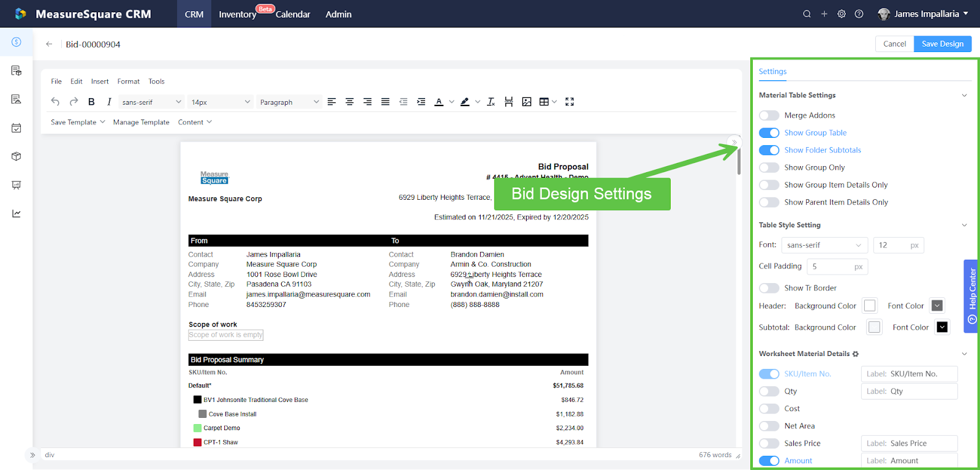Apply text color with the A icon
This screenshot has height=470, width=980.
[x=439, y=102]
